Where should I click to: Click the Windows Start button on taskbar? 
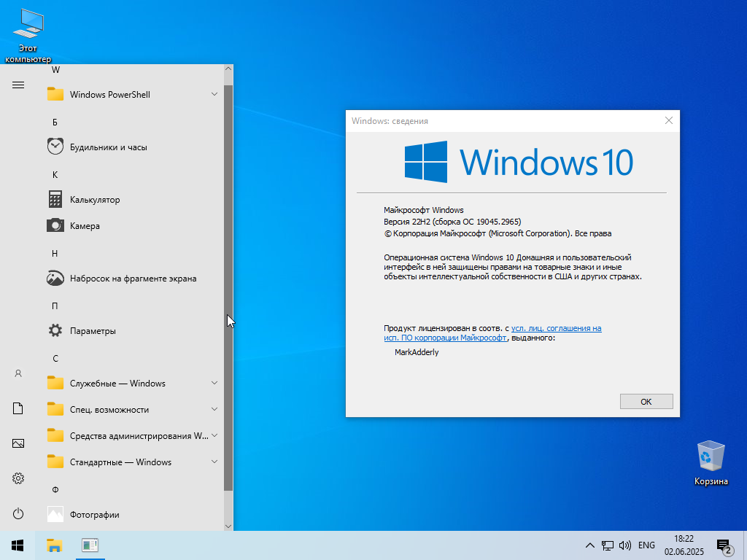[18, 545]
